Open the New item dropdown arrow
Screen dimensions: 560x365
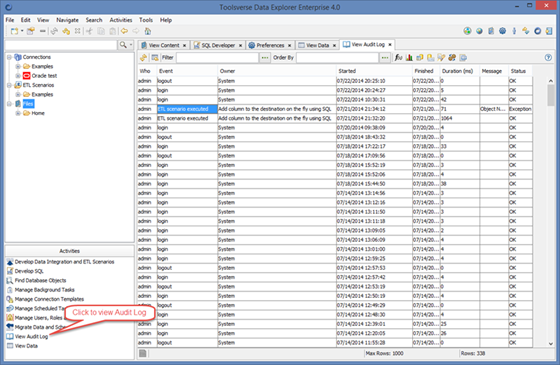(22, 31)
